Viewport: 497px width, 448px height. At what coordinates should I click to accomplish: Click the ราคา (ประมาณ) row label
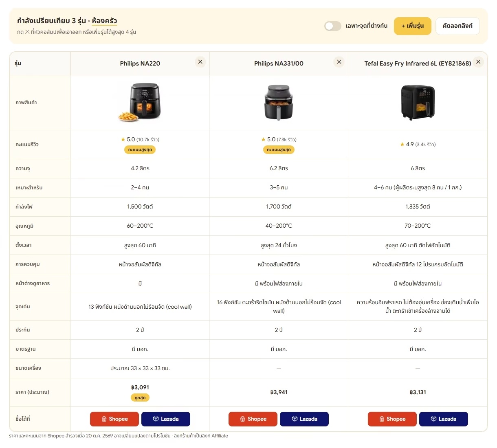click(32, 392)
